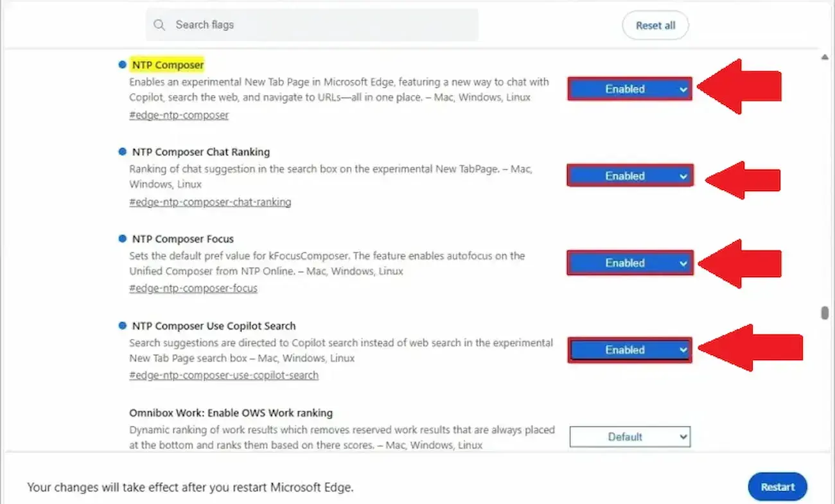Open the NTP Composer Focus dropdown
Image resolution: width=835 pixels, height=504 pixels.
point(629,263)
